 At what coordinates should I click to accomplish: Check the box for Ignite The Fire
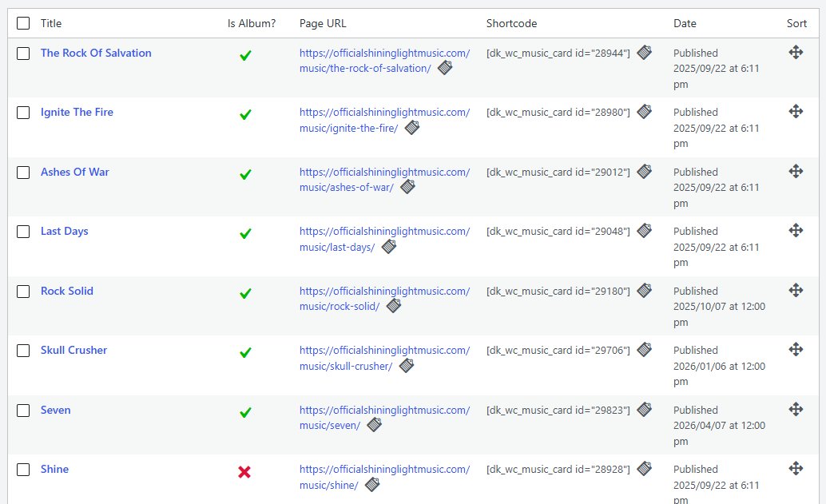[23, 113]
